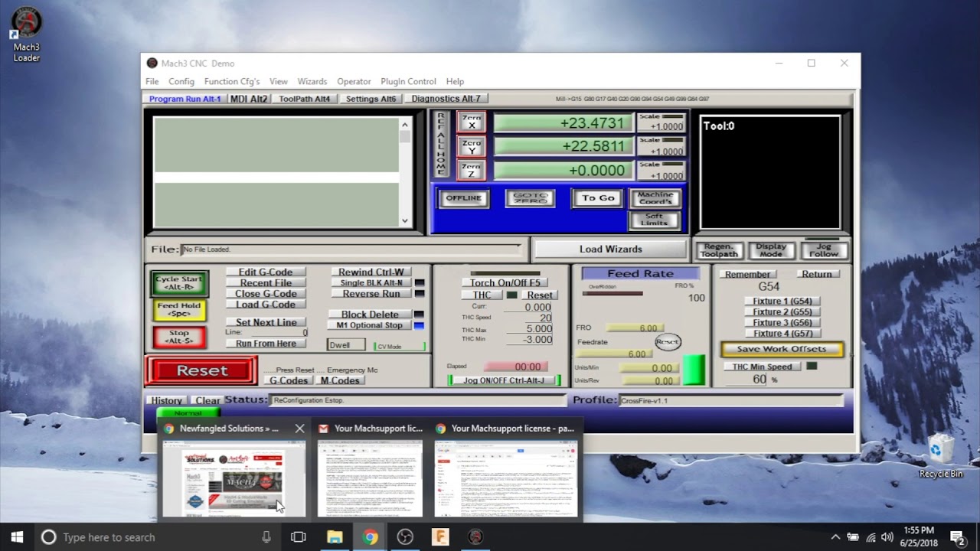Click G-code list scroll down arrow
The width and height of the screenshot is (980, 551).
click(405, 220)
